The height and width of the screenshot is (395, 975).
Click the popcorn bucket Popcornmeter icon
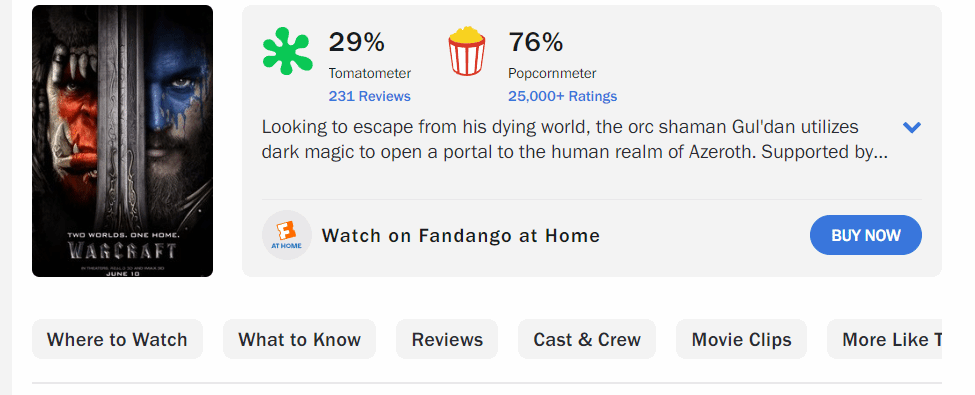tap(466, 51)
